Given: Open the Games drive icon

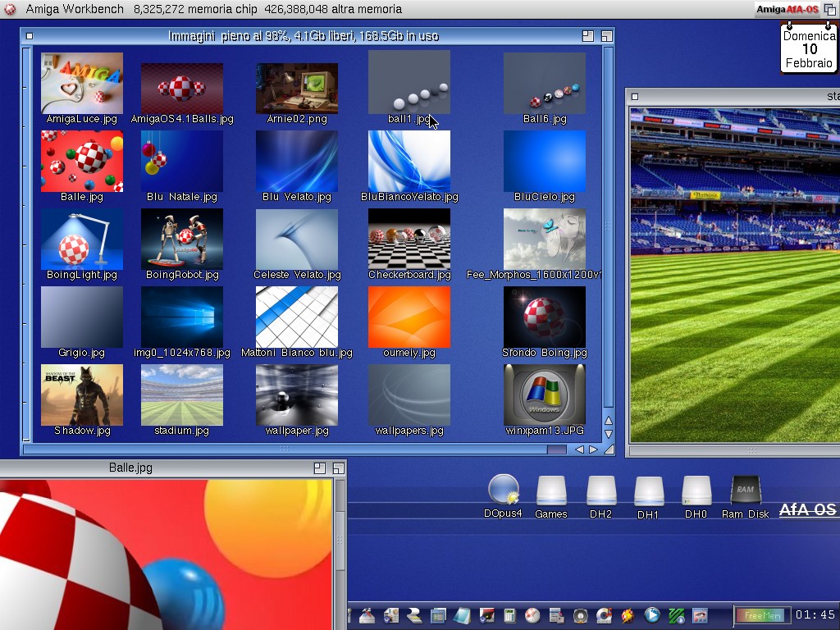Looking at the screenshot, I should pos(551,491).
